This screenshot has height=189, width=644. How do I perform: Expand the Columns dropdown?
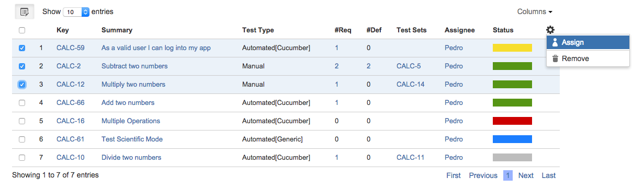click(x=535, y=11)
